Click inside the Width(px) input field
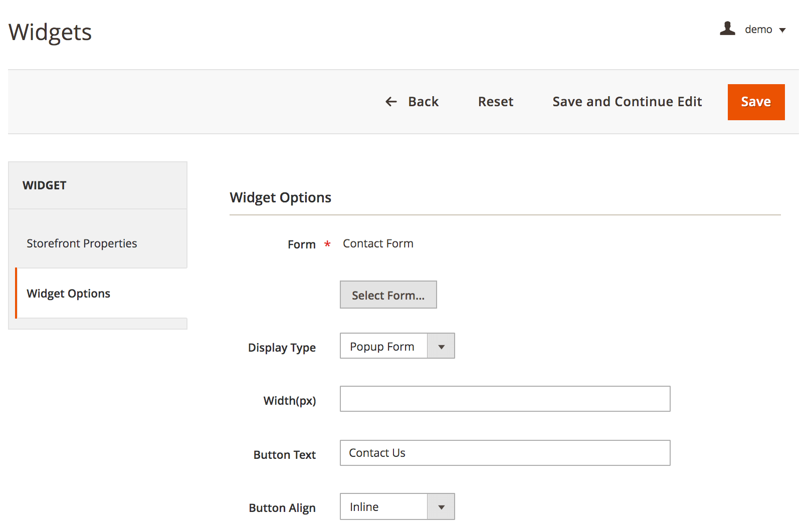808x532 pixels. pyautogui.click(x=505, y=399)
